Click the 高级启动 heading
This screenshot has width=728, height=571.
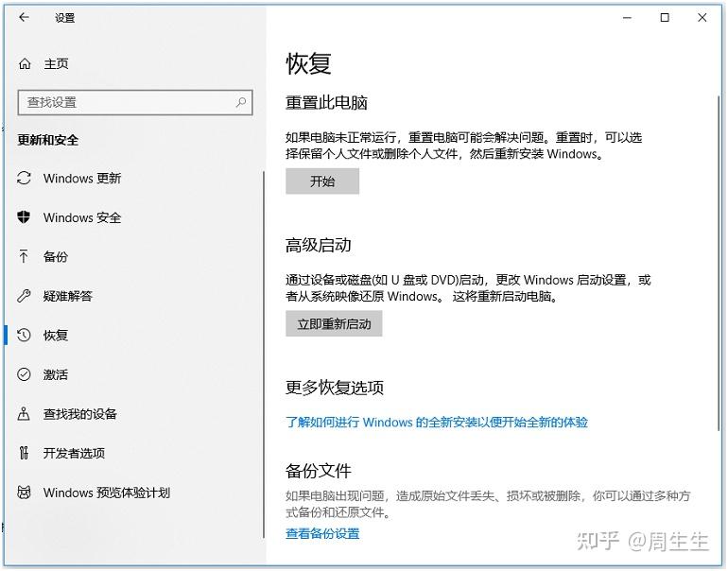(x=318, y=245)
